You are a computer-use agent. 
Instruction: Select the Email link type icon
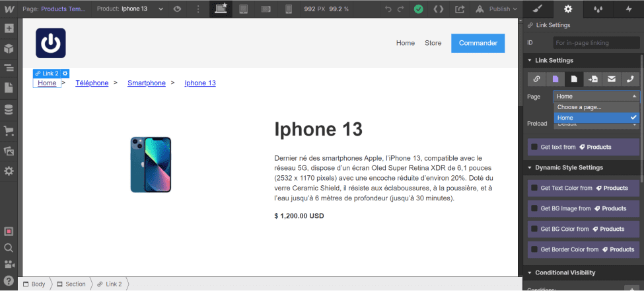coord(612,79)
